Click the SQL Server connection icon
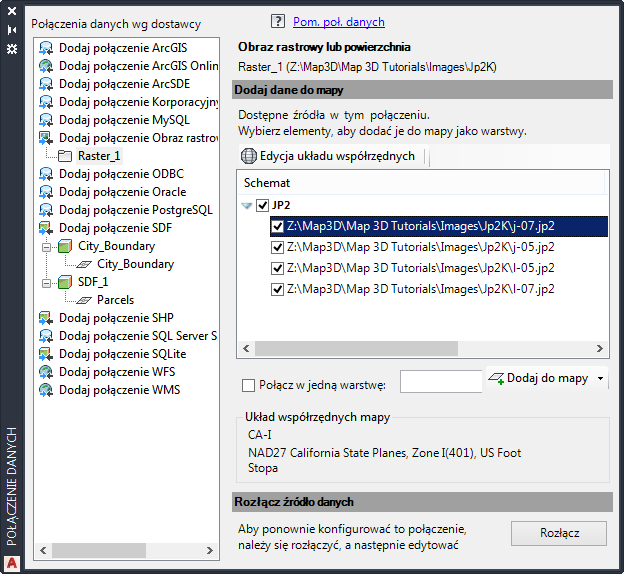Image resolution: width=624 pixels, height=574 pixels. tap(46, 336)
